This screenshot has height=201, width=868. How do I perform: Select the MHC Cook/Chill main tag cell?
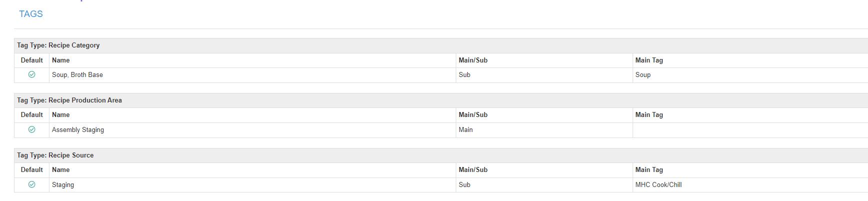750,185
